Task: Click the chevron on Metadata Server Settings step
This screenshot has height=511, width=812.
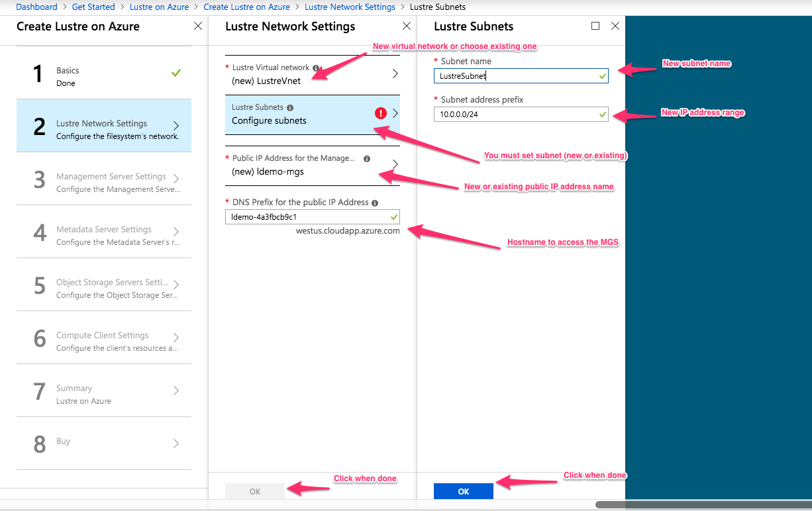Action: coord(176,232)
